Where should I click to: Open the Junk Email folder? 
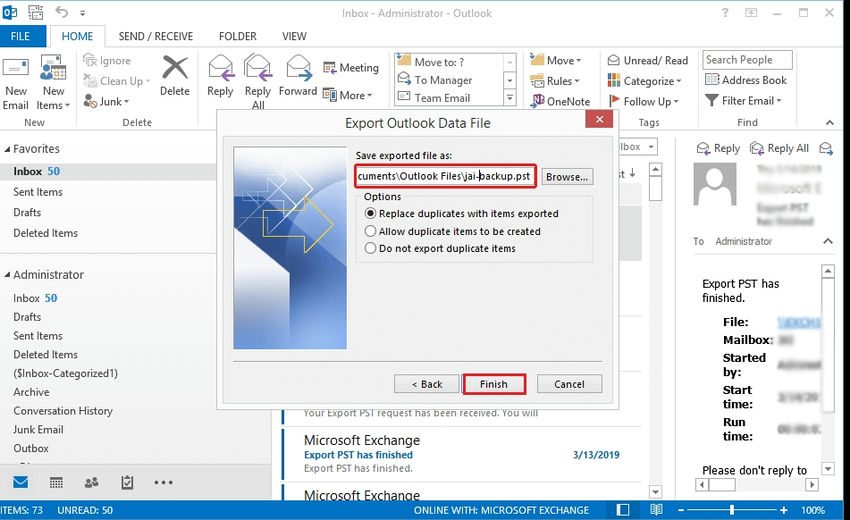[x=38, y=429]
